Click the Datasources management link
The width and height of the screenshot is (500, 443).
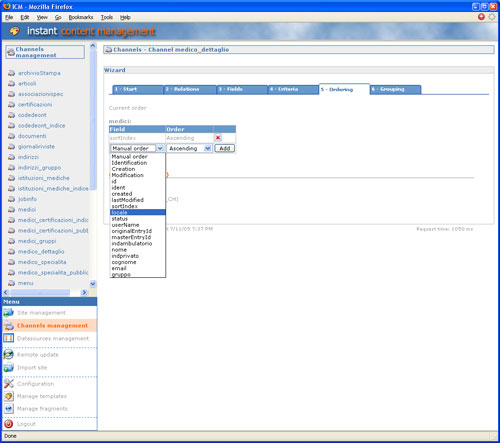point(53,338)
